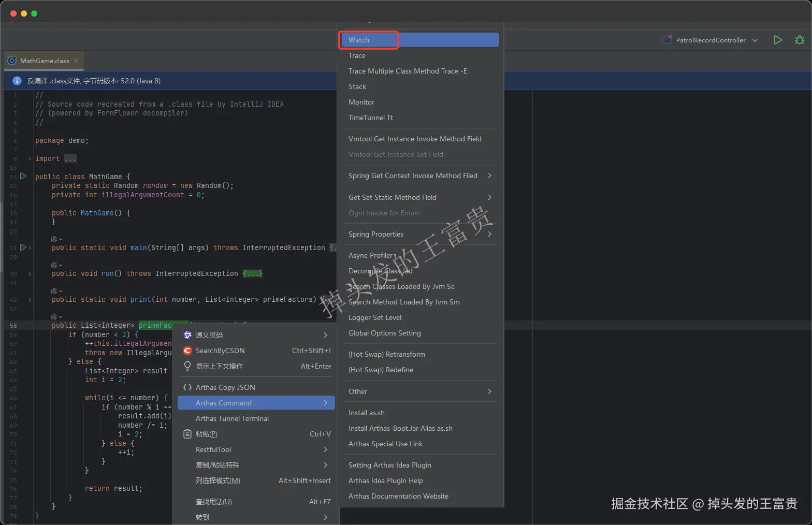Open Spring Properties submenu

click(x=420, y=234)
